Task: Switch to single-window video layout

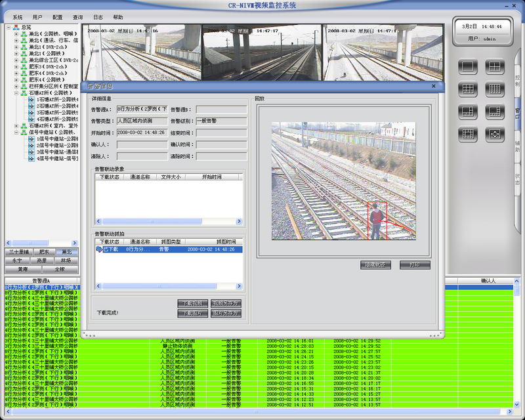Action: point(467,67)
